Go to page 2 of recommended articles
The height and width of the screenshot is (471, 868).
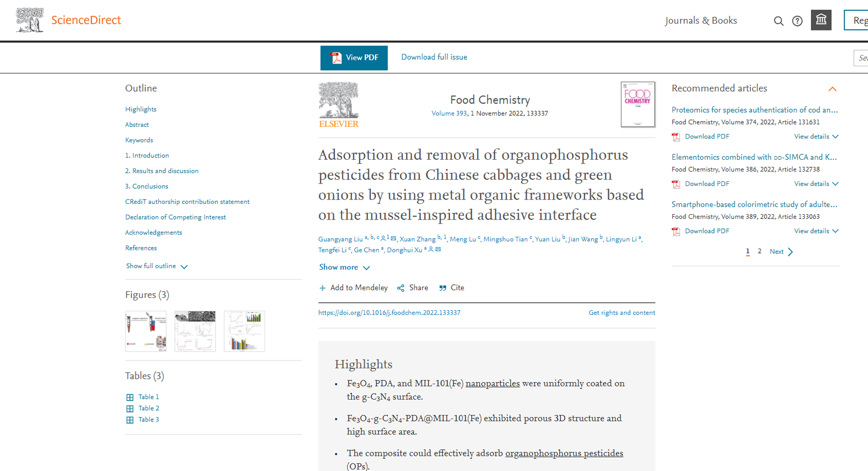click(x=759, y=251)
